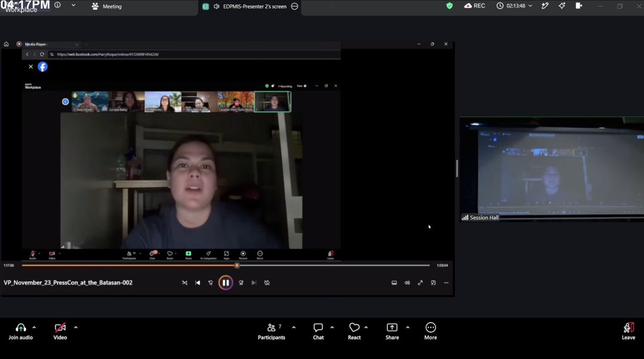Image resolution: width=644 pixels, height=359 pixels.
Task: Select the Canadian Pinoy Radio participant thumbnail
Action: click(236, 101)
